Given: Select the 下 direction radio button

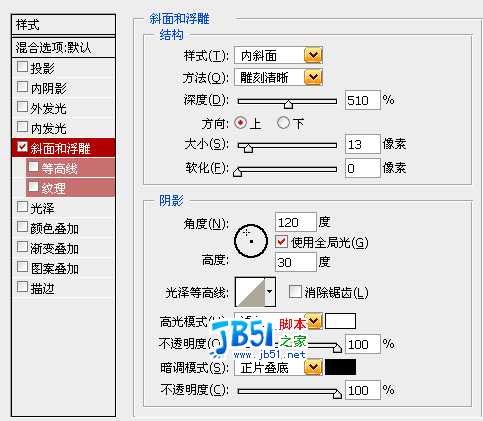Looking at the screenshot, I should point(283,123).
